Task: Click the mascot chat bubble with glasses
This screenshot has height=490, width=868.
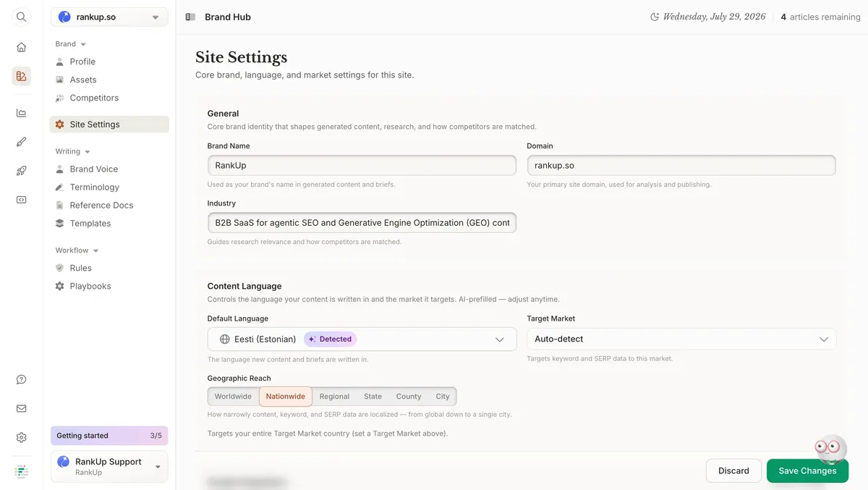Action: pyautogui.click(x=830, y=449)
